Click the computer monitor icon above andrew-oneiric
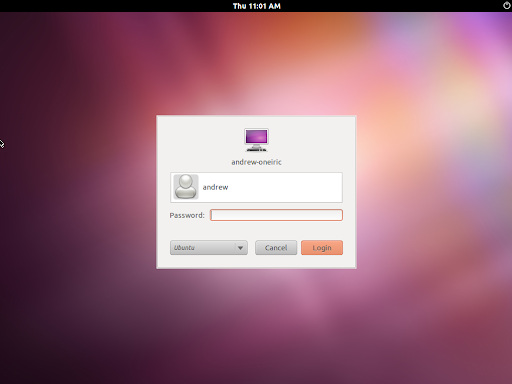 coord(256,140)
